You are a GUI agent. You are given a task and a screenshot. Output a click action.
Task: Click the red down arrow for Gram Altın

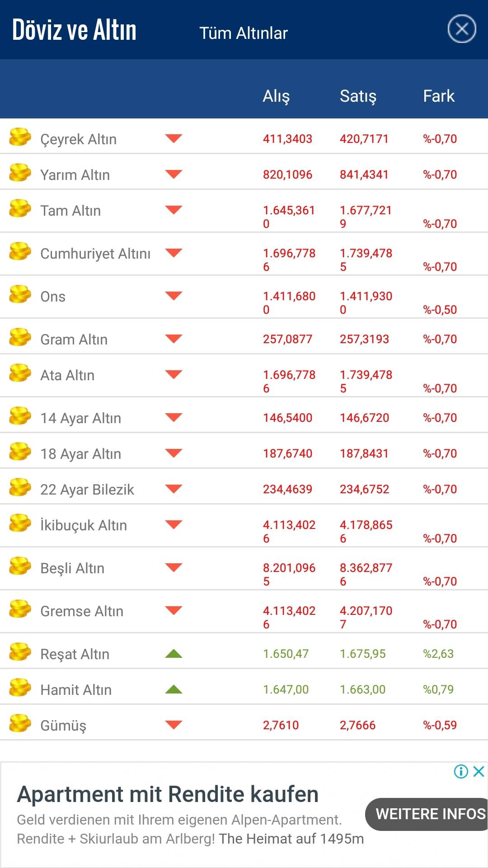tap(174, 338)
